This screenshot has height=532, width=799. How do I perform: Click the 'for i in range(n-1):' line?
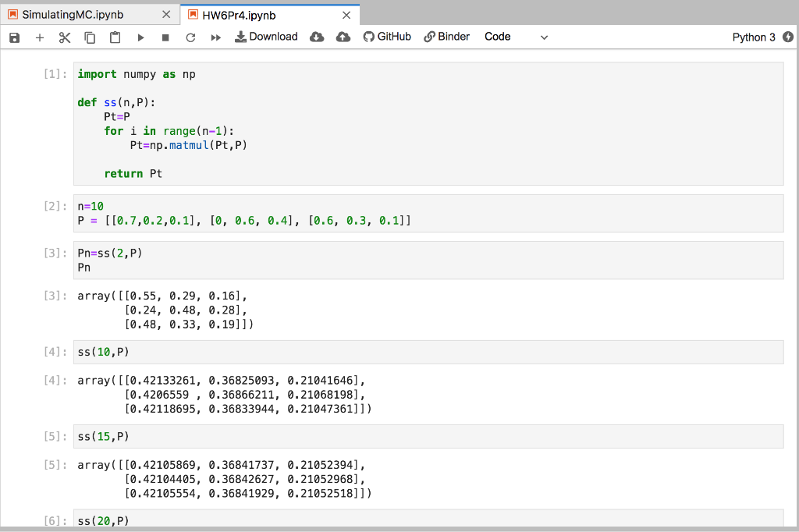(x=169, y=131)
